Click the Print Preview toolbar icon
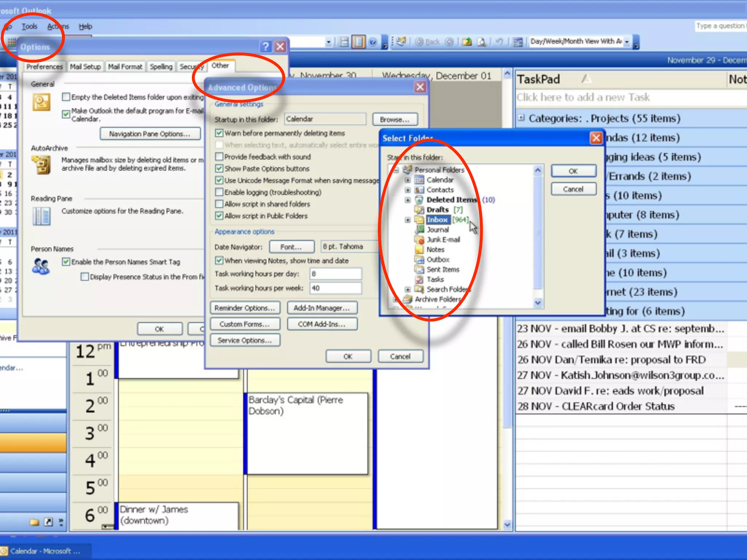The image size is (747, 560). (482, 42)
